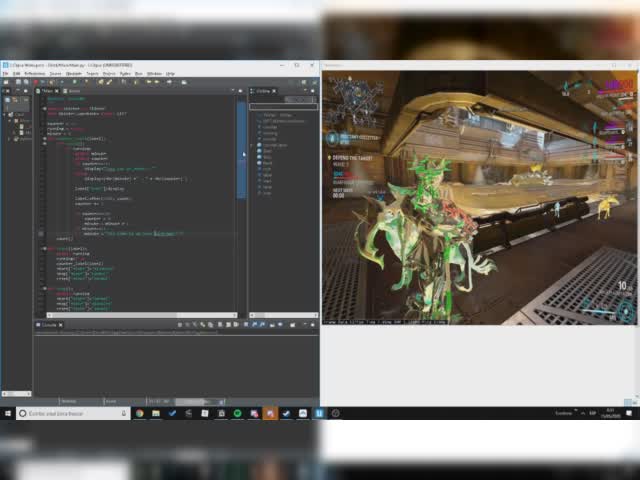Click the Save icon in Eclipse toolbar
The image size is (640, 480).
[18, 82]
